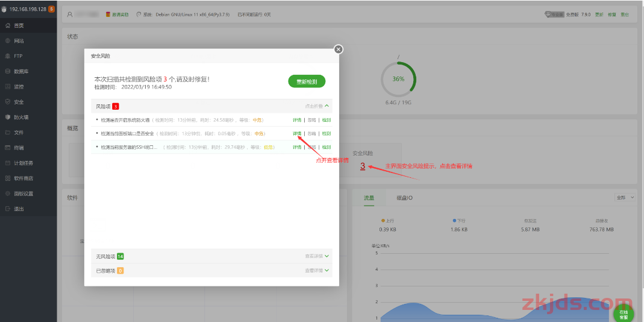Image resolution: width=644 pixels, height=322 pixels.
Task: Click the 36% disk usage ring
Action: [398, 79]
